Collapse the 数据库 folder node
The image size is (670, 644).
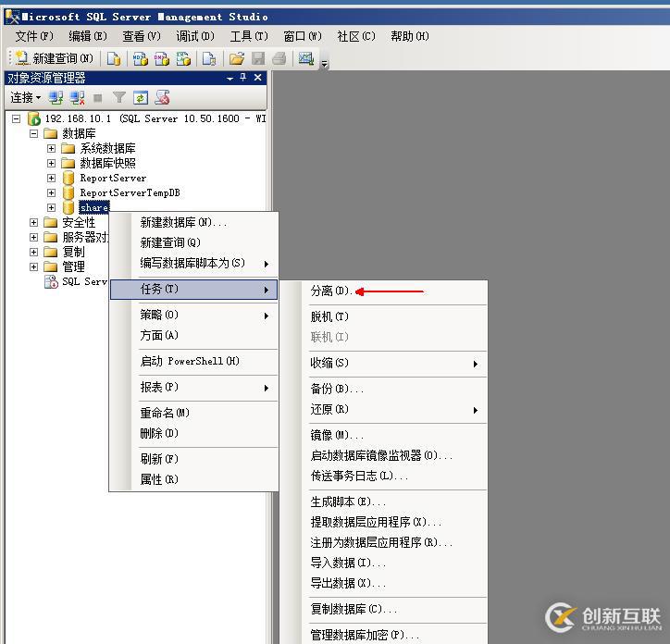click(33, 134)
